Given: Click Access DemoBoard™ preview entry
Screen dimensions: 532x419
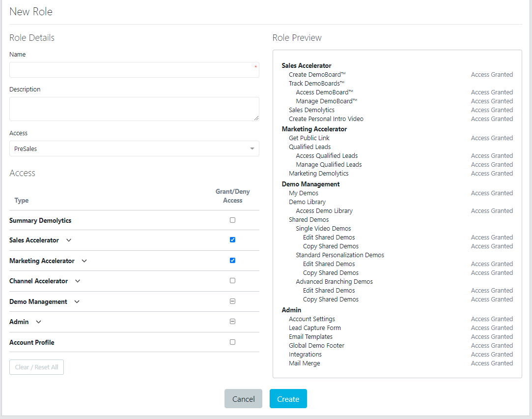Looking at the screenshot, I should (325, 92).
